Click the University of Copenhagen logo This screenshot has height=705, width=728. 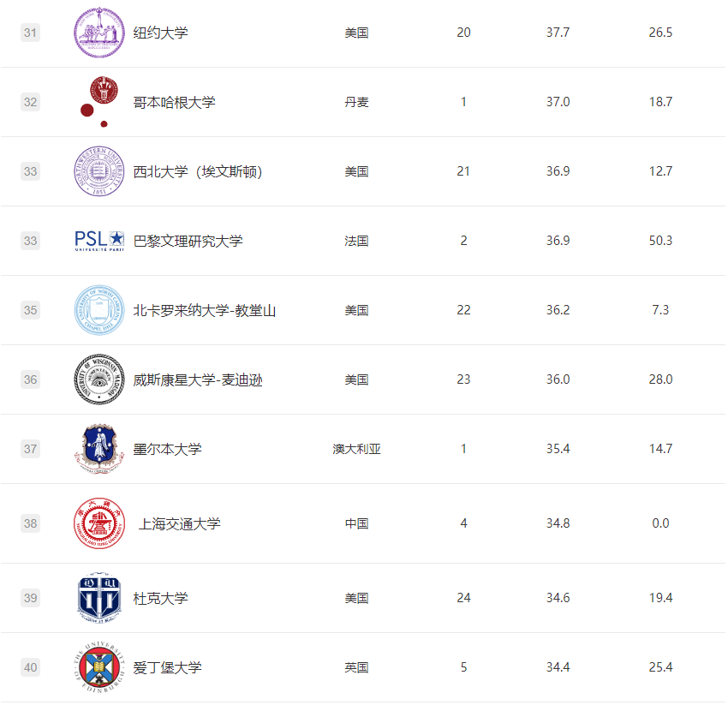98,102
